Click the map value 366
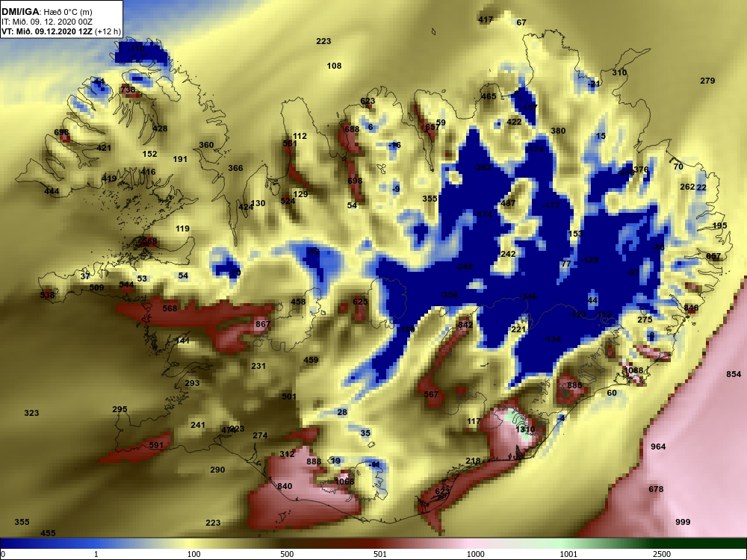The image size is (747, 560). [x=235, y=168]
